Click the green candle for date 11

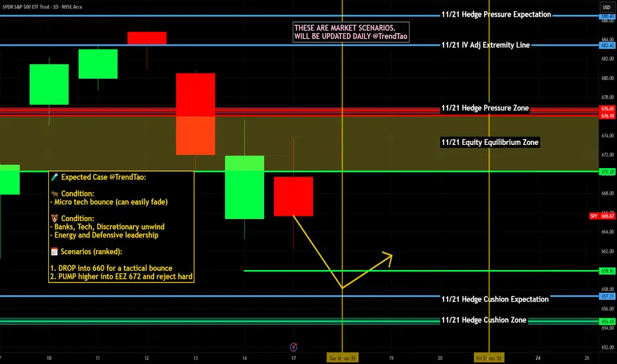(x=98, y=64)
